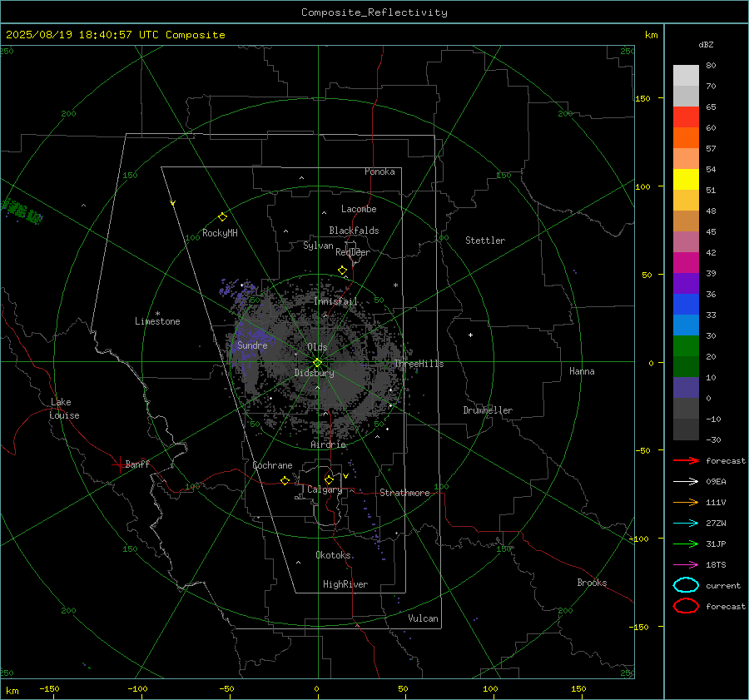
Task: Click the blue 33–36 dBZ color swatch
Action: (686, 305)
